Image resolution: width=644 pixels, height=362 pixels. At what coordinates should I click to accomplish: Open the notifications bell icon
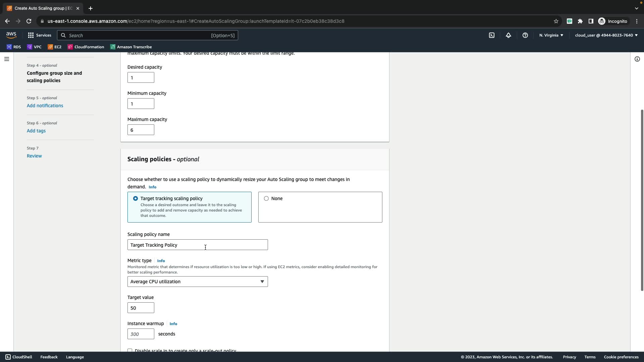[508, 35]
